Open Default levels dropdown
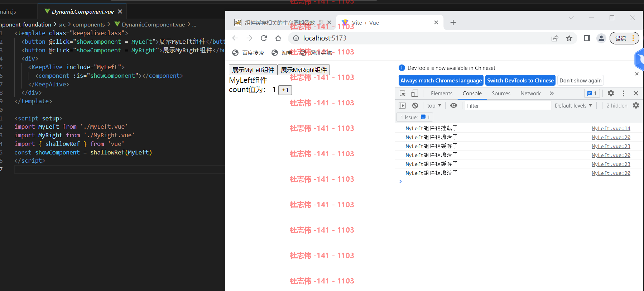This screenshot has width=644, height=291. (573, 106)
